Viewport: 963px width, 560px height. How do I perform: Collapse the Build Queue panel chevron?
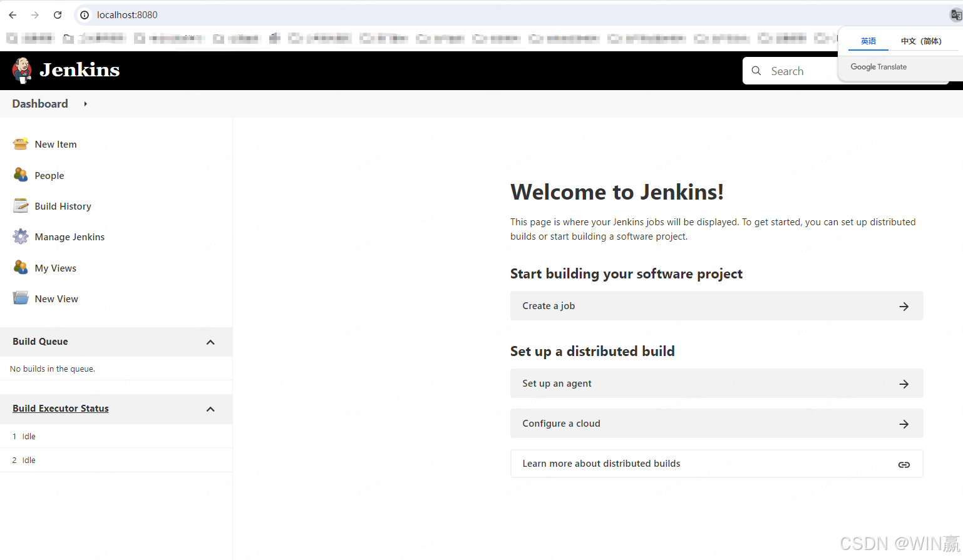pos(210,342)
